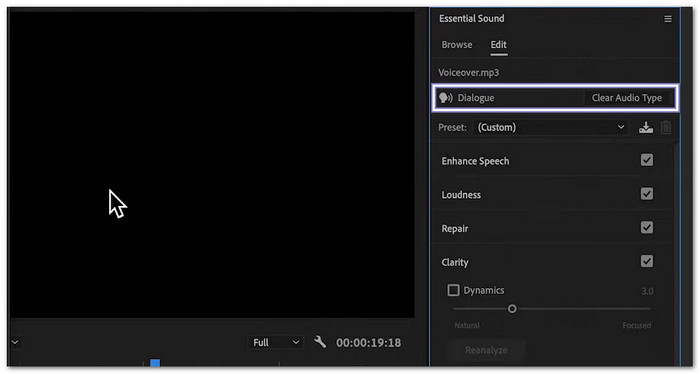
Task: Click Clear Audio Type button
Action: click(x=627, y=98)
